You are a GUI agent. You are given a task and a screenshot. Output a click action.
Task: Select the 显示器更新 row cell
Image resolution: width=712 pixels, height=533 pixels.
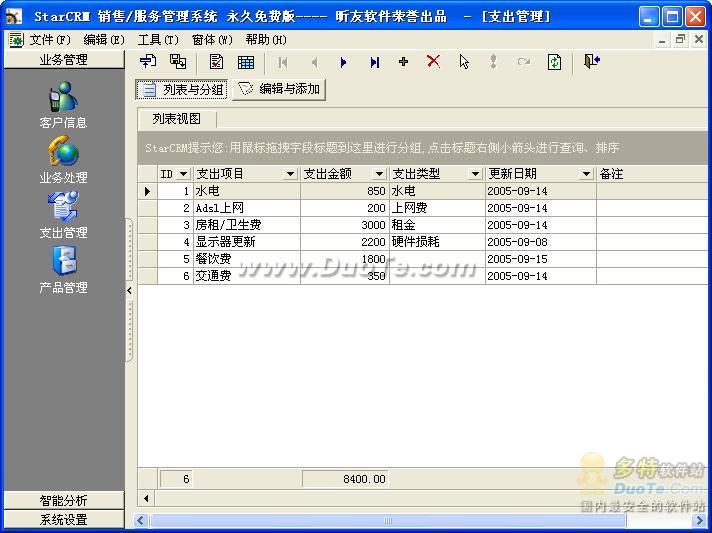point(247,242)
